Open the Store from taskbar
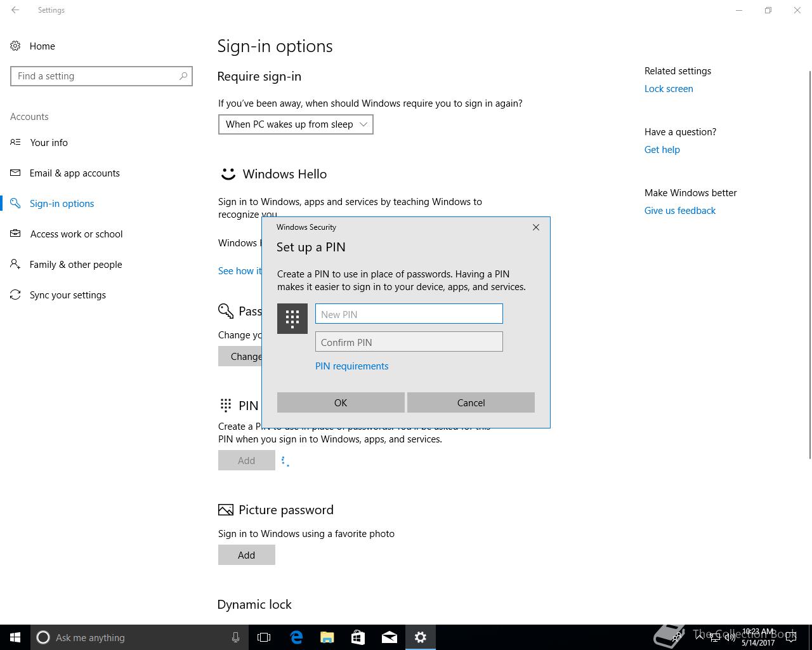The image size is (812, 650). pyautogui.click(x=358, y=637)
